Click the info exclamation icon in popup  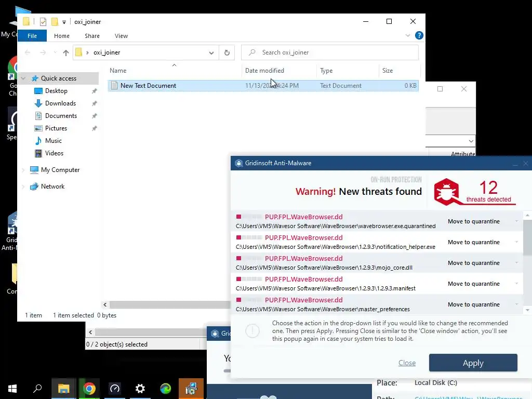pyautogui.click(x=252, y=330)
